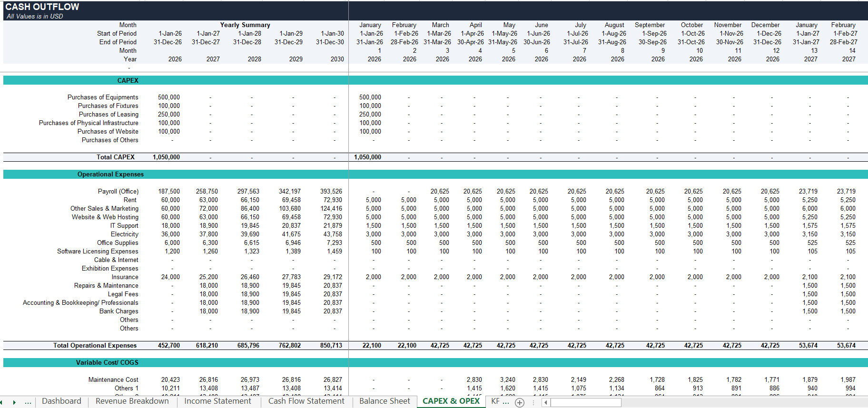Image resolution: width=868 pixels, height=408 pixels.
Task: Click the 'All Values is in USD' note
Action: tap(35, 16)
